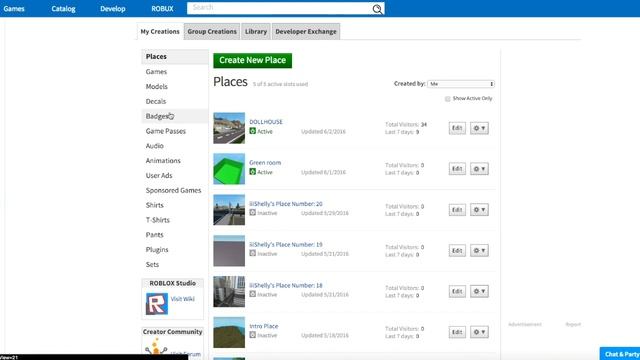
Task: Click Edit for iiShelly's Place Number: 20
Action: 457,210
